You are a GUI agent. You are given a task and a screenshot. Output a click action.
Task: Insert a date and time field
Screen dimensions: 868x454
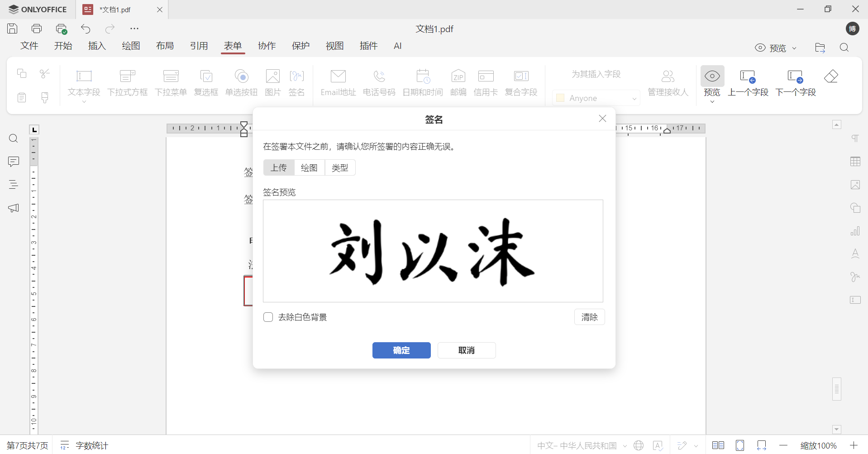422,83
